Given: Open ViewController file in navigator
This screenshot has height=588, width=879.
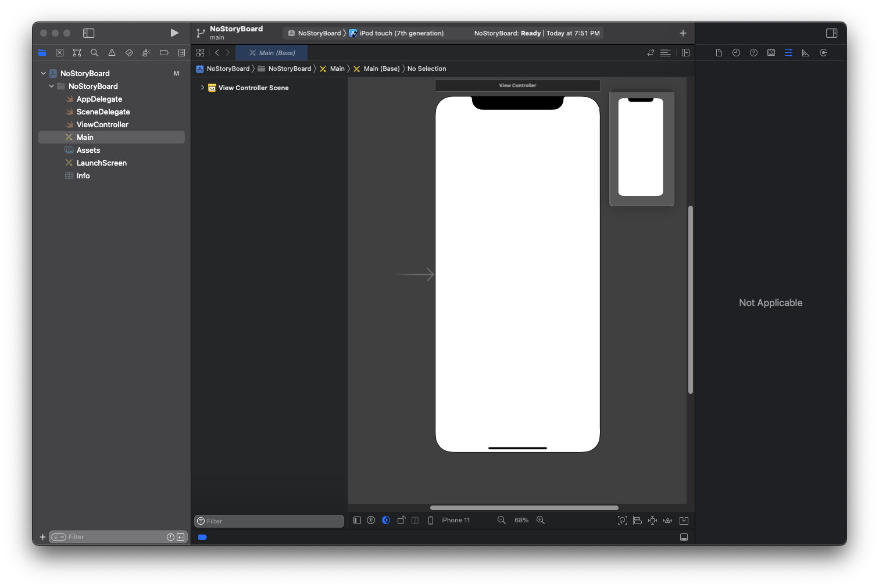Looking at the screenshot, I should tap(102, 124).
